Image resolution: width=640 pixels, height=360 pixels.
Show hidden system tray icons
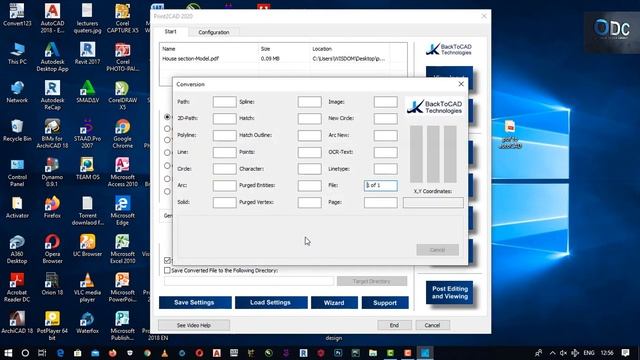552,353
